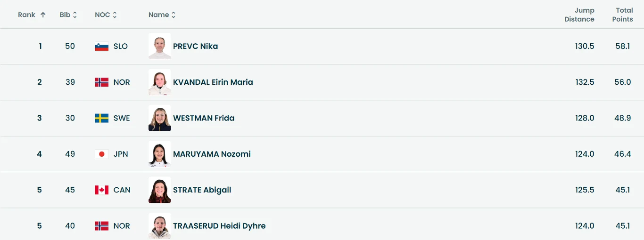Click the Bib column sort arrows
Screen dimensions: 644x240
pyautogui.click(x=75, y=15)
